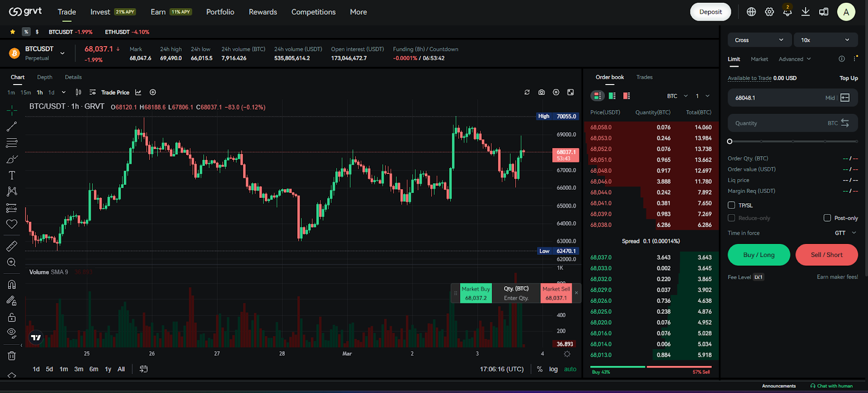Open Chat with human link
Image resolution: width=868 pixels, height=393 pixels.
832,386
